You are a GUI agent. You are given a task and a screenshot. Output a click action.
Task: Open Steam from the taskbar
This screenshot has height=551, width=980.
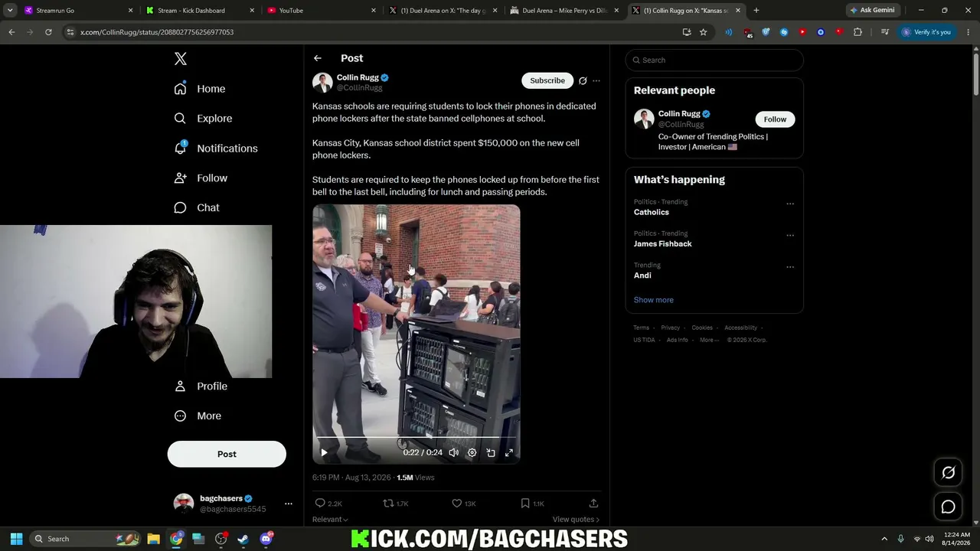[x=243, y=539]
